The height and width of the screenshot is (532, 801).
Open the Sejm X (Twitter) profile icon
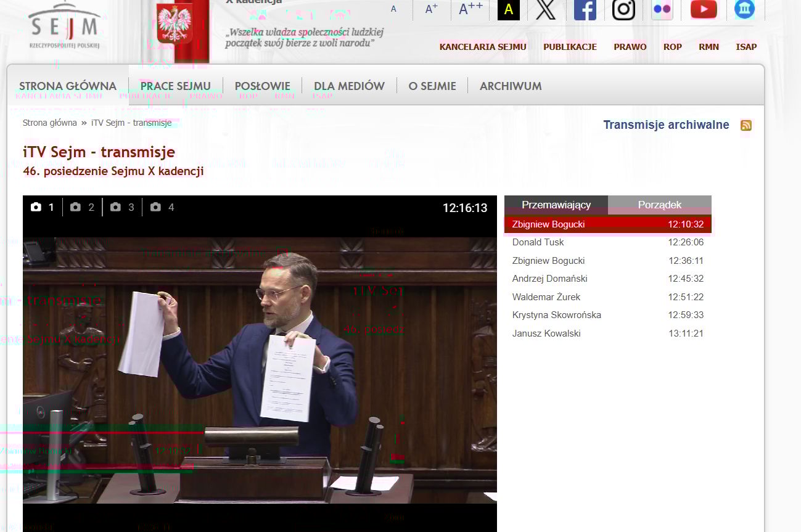(x=546, y=10)
